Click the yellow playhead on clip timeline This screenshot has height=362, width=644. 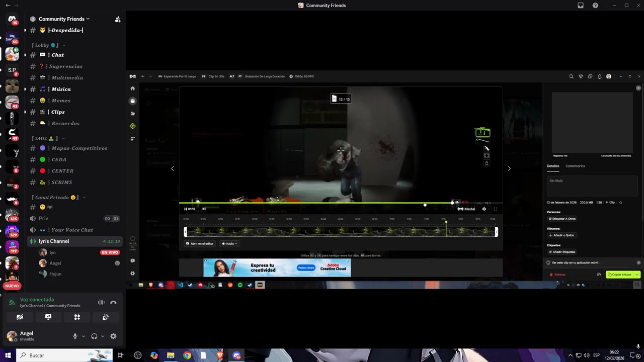pos(446,229)
